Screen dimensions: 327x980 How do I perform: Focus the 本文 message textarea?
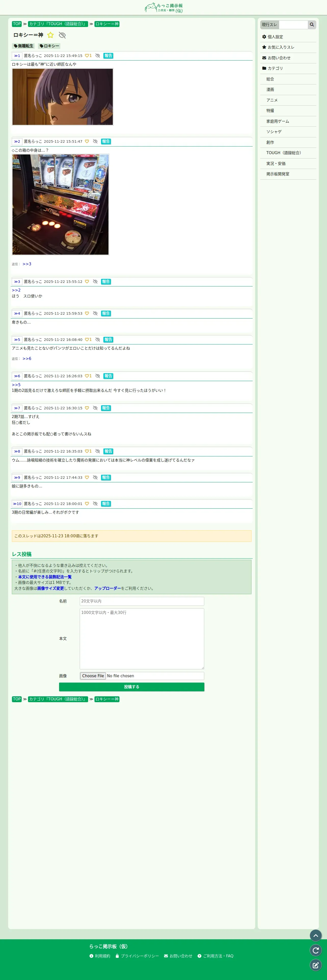point(142,639)
